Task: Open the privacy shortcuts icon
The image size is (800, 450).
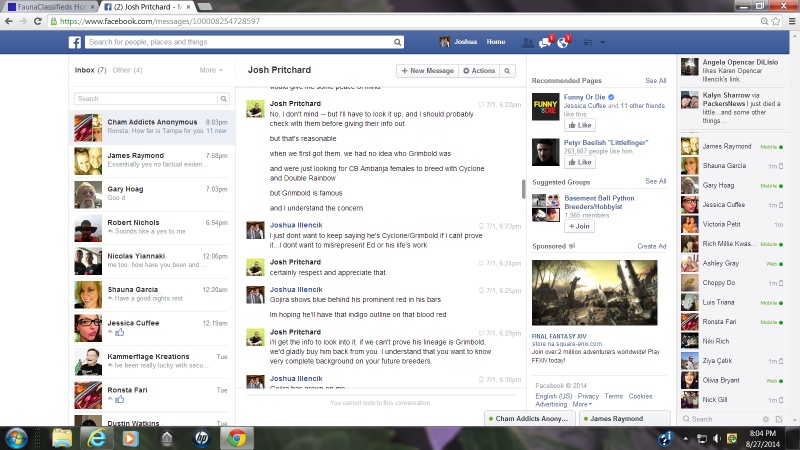Action: point(588,42)
